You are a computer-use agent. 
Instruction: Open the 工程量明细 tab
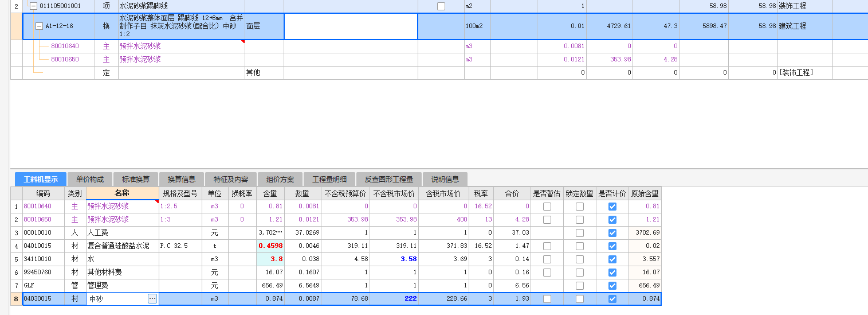pyautogui.click(x=329, y=179)
